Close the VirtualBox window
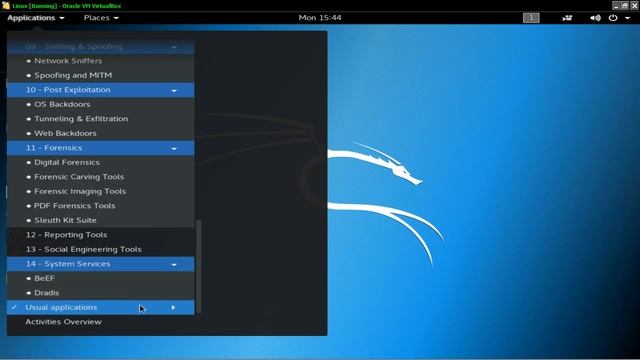640x360 pixels. pos(635,5)
